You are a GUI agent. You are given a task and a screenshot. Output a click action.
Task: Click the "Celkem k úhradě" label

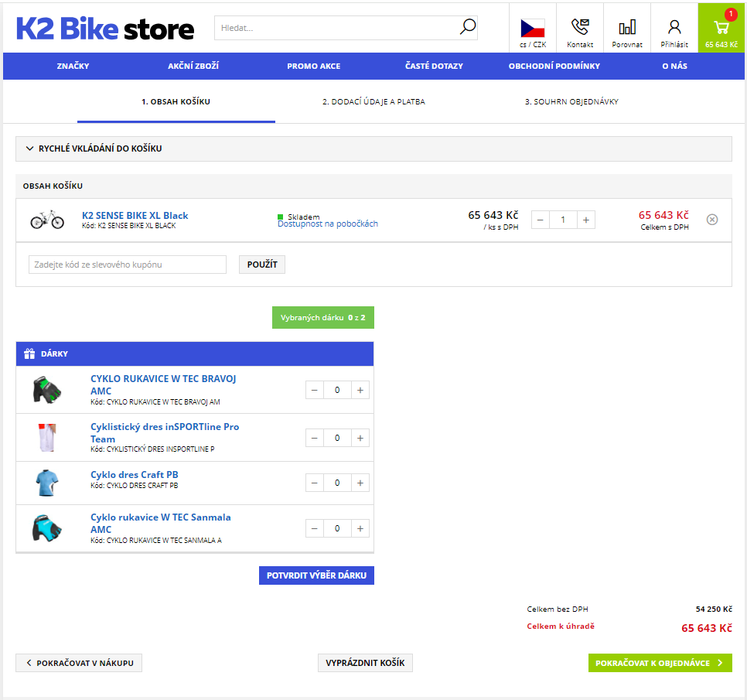[560, 627]
